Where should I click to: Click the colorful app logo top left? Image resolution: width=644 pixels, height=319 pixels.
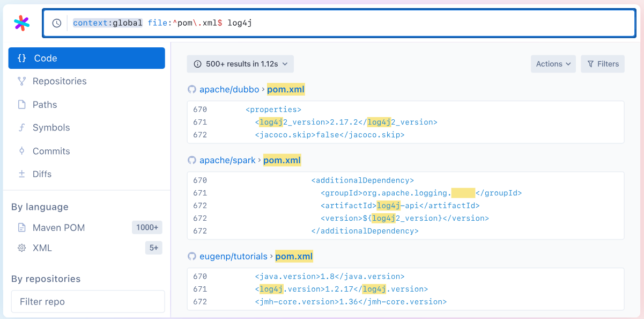(x=22, y=23)
